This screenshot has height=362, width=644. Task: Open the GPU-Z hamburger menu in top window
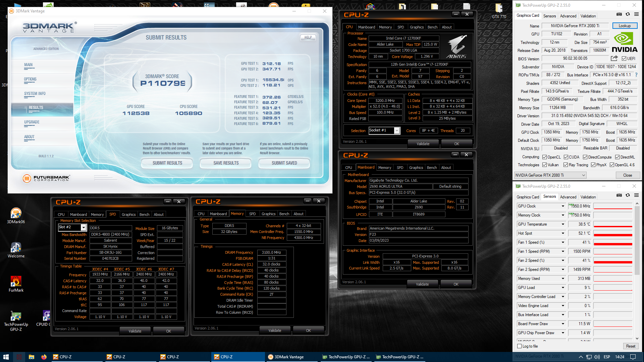point(636,14)
